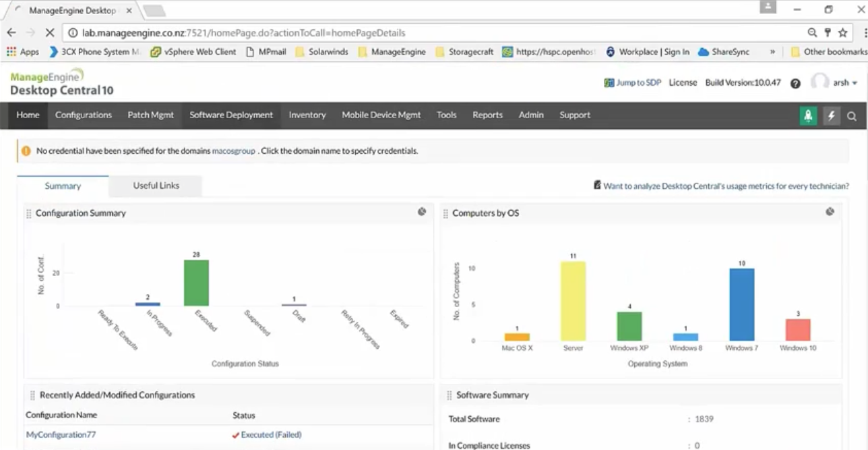Open chart options icon in Computers by OS
The width and height of the screenshot is (868, 450).
coord(830,212)
